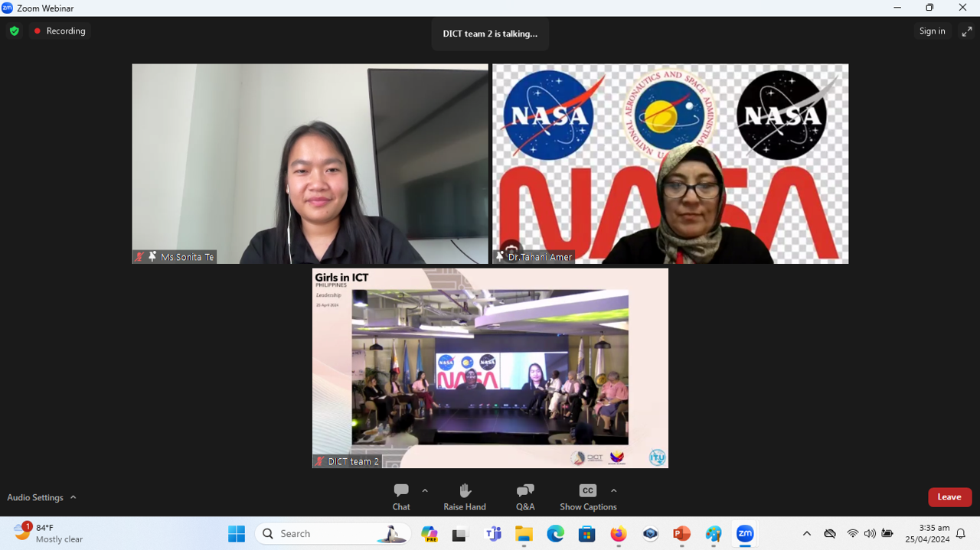Click the Raise Hand icon
Viewport: 980px width, 550px height.
[465, 490]
